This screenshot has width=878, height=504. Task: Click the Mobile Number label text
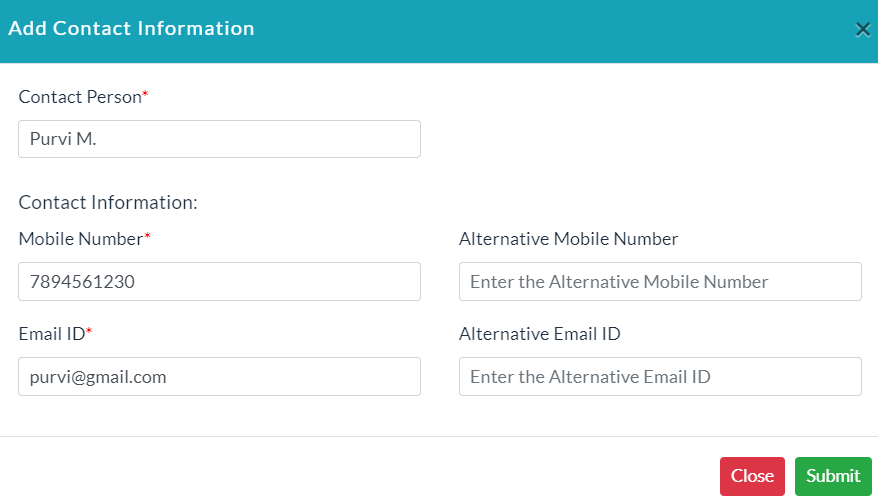tap(81, 239)
